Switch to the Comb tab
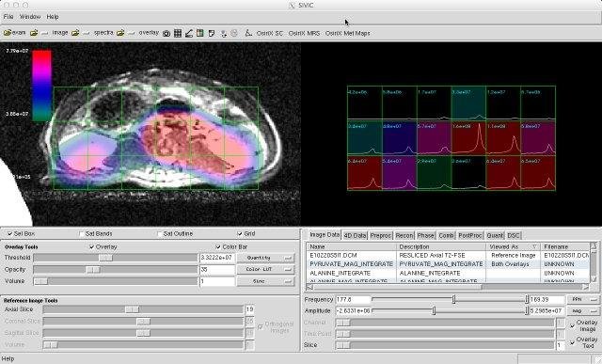 [x=446, y=236]
